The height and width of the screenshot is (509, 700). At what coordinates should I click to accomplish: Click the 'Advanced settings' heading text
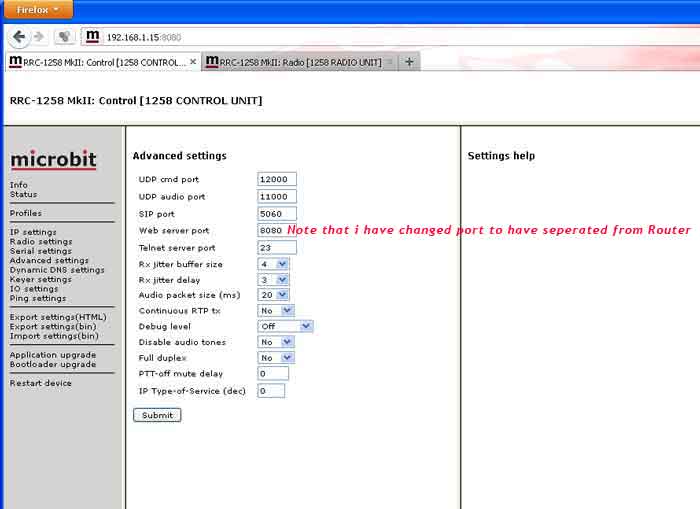pyautogui.click(x=179, y=156)
